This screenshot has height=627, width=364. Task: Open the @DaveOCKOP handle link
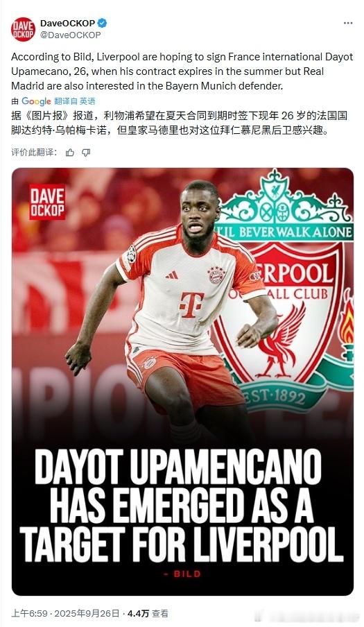70,35
